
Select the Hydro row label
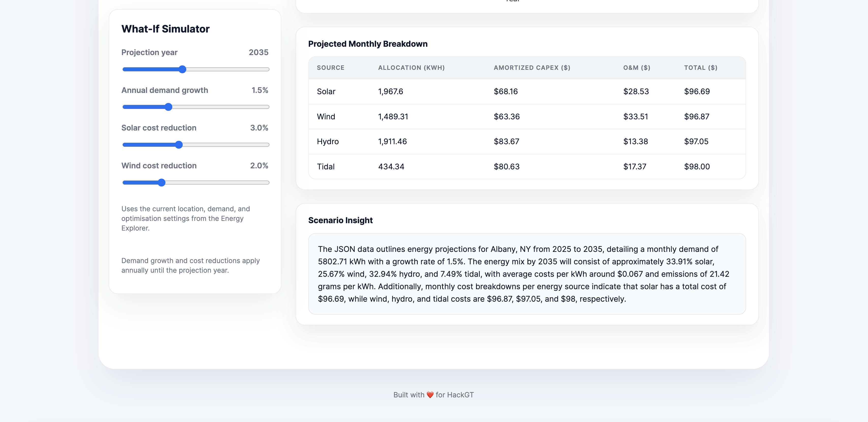328,141
